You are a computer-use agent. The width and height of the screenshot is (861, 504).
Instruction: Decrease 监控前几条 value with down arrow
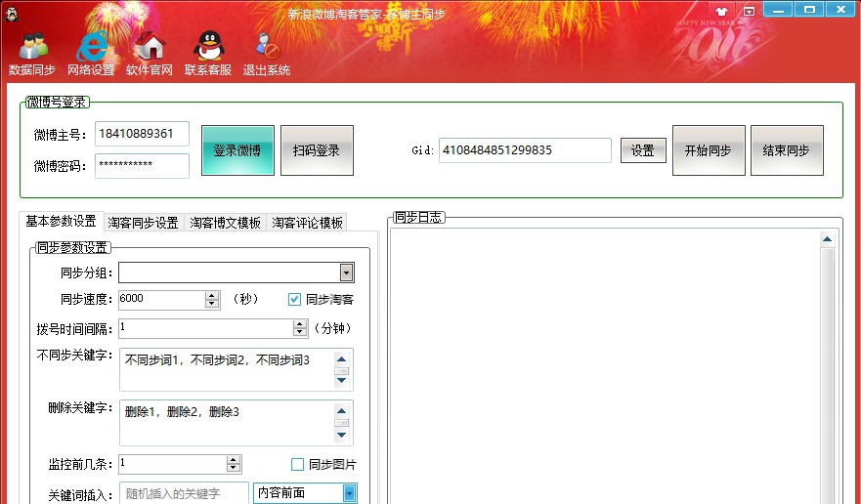(234, 468)
